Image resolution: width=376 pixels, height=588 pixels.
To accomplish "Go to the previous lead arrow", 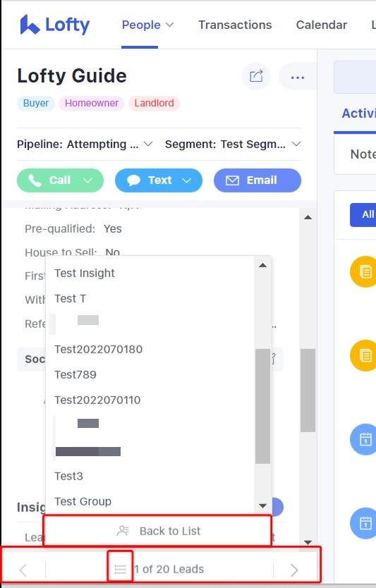I will pyautogui.click(x=23, y=570).
